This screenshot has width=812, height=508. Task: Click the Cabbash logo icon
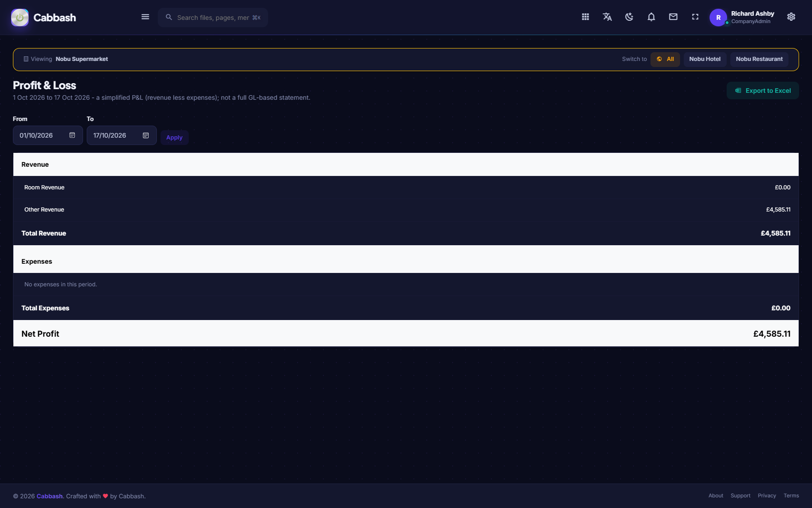click(x=20, y=18)
